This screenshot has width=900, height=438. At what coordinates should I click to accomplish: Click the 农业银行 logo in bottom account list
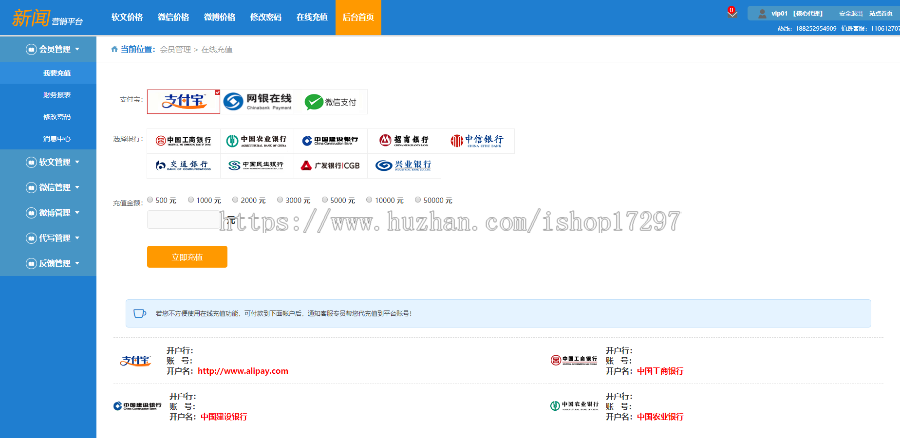(x=573, y=406)
